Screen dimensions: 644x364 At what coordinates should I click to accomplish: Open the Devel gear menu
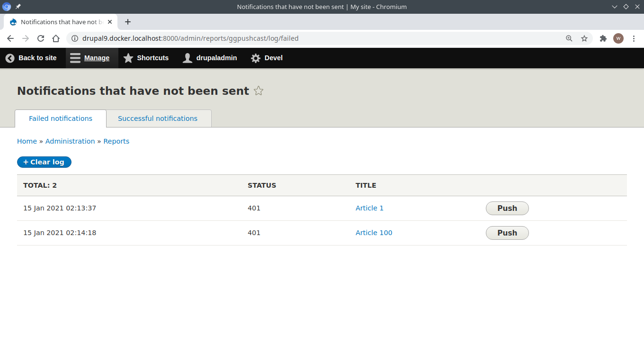(x=266, y=58)
